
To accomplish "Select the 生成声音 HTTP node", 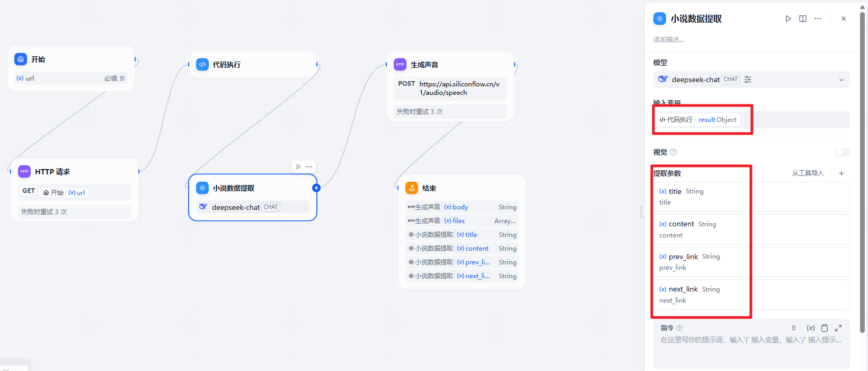I will point(450,65).
